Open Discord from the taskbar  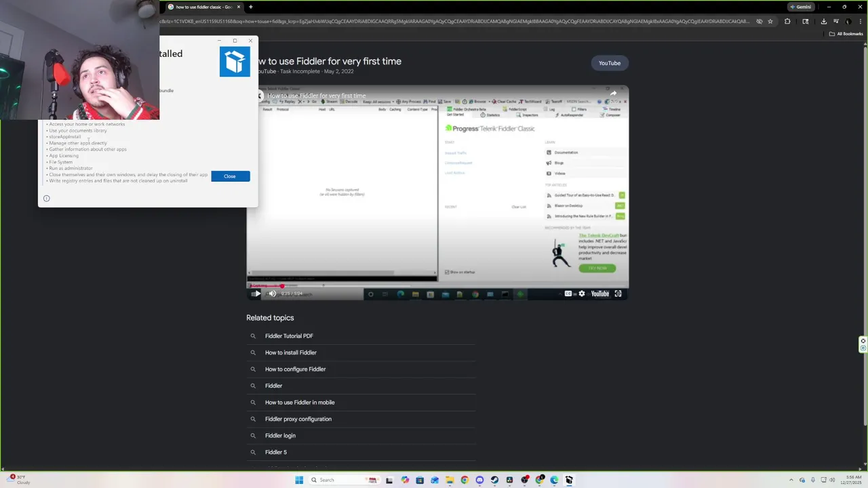click(x=479, y=480)
